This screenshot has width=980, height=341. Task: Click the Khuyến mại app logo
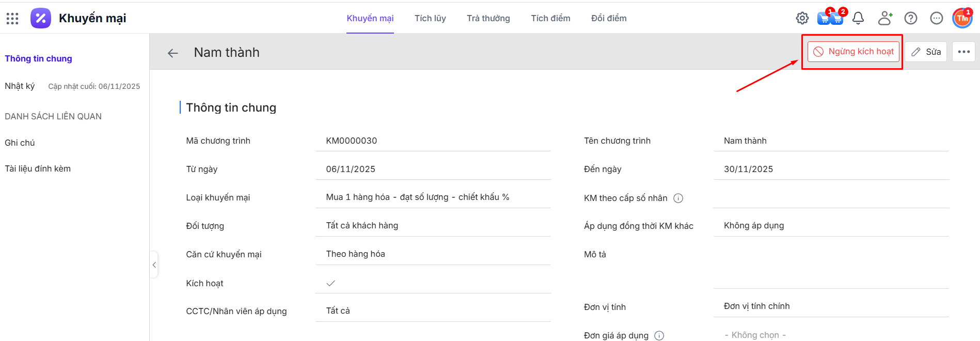[41, 19]
